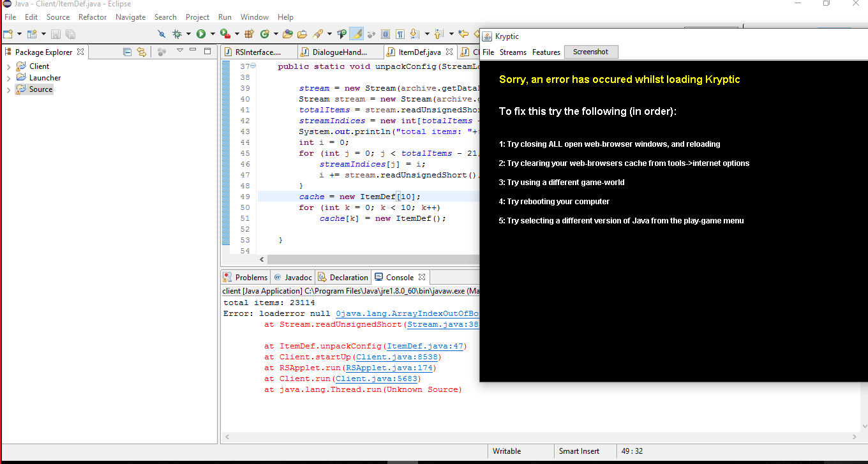
Task: Collapse the unpackConfig method fold marker
Action: pyautogui.click(x=253, y=66)
